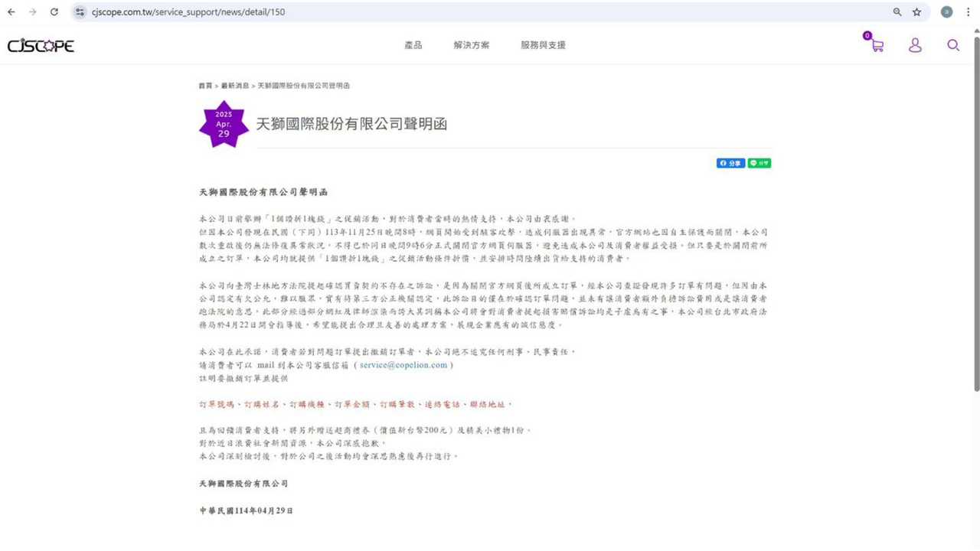Viewport: 980px width, 551px height.
Task: Share article on Facebook
Action: 730,163
